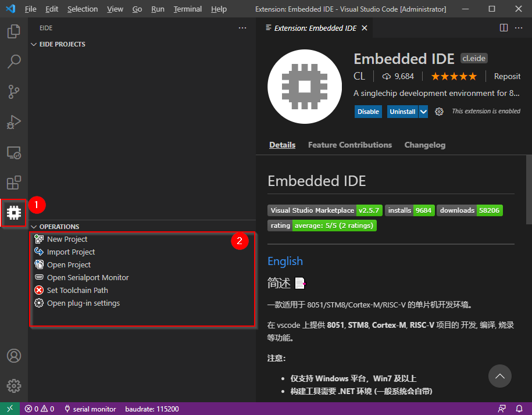Open the View menu
532x415 pixels.
pyautogui.click(x=115, y=9)
